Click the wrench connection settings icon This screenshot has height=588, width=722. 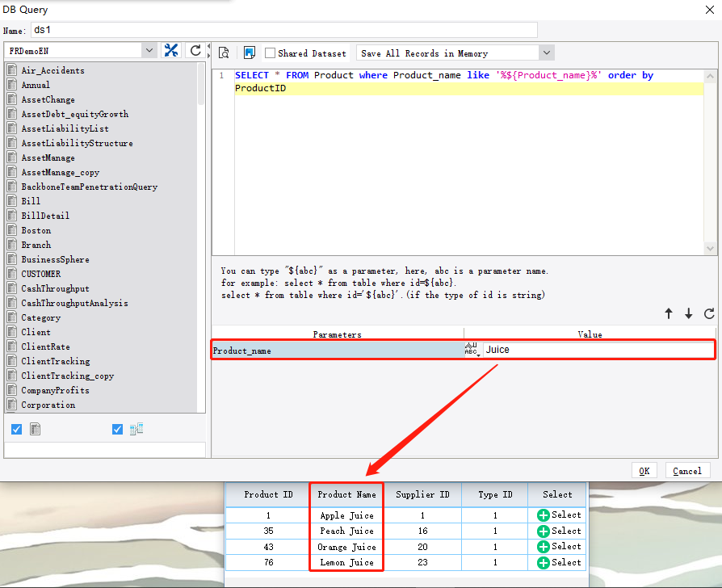pyautogui.click(x=170, y=49)
